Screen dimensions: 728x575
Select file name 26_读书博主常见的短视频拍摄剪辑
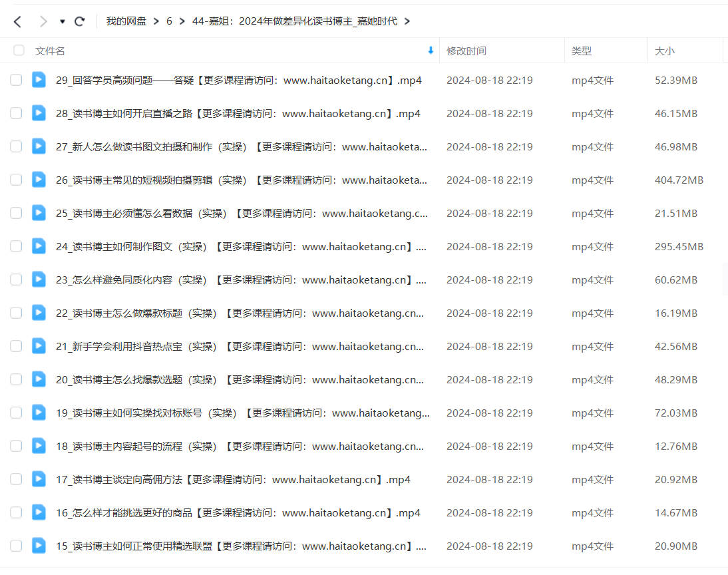point(242,180)
